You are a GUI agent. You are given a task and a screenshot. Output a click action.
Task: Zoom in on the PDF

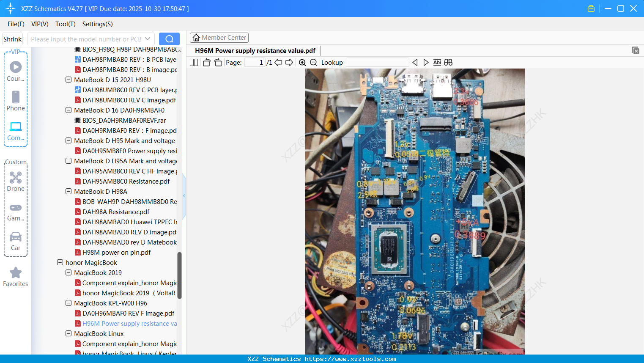tap(302, 62)
